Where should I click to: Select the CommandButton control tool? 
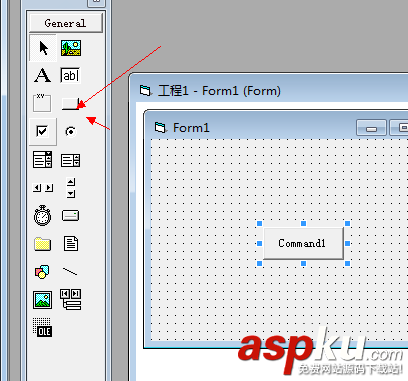point(71,103)
